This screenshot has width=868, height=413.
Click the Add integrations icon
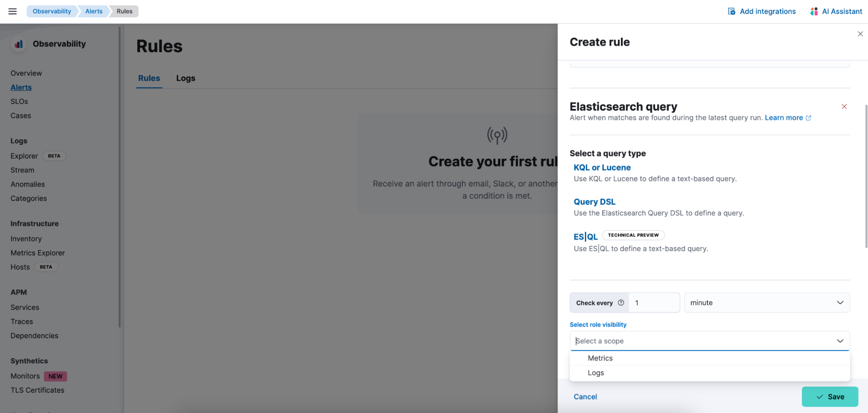click(x=731, y=11)
